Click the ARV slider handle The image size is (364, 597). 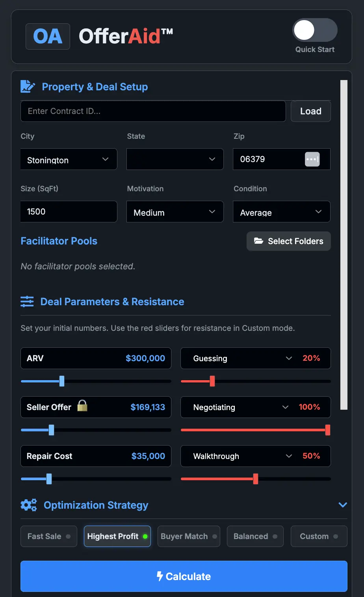[61, 381]
